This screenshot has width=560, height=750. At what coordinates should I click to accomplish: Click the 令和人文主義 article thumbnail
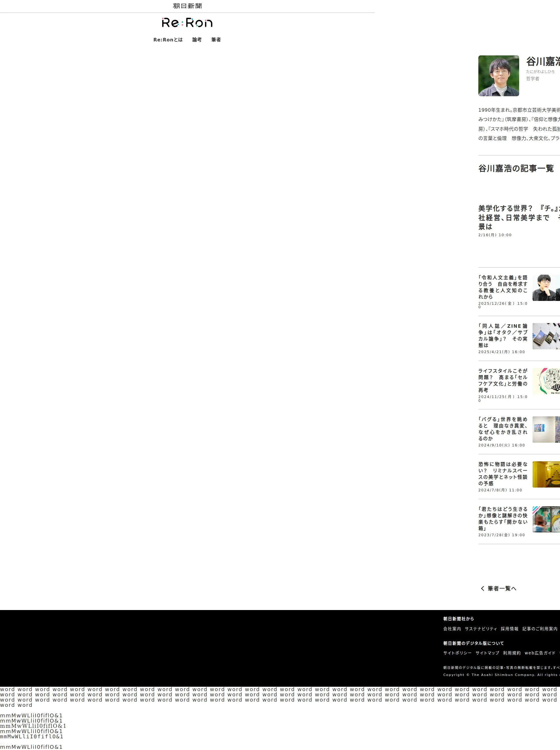(546, 288)
